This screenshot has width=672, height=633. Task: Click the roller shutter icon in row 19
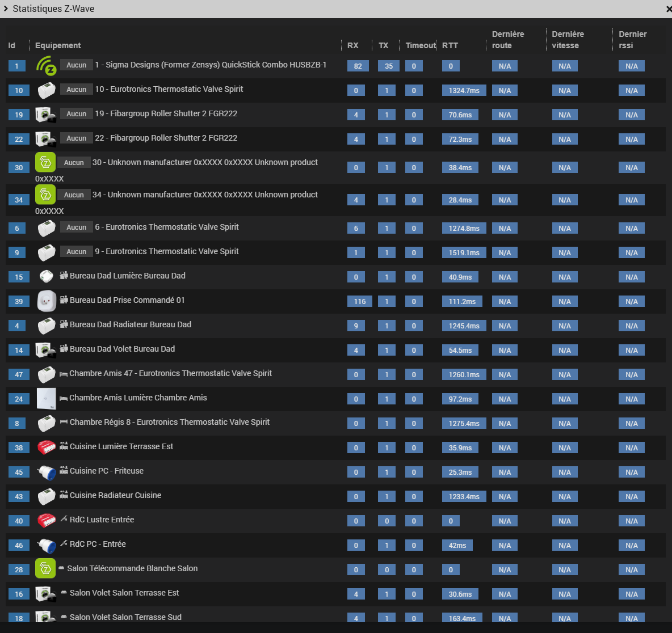click(x=46, y=115)
